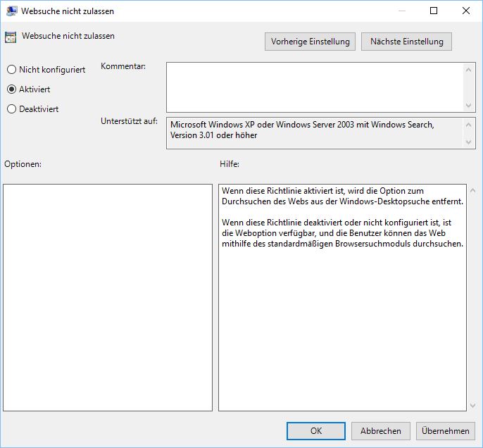This screenshot has width=483, height=448.
Task: Confirm with the OK button
Action: pyautogui.click(x=316, y=431)
